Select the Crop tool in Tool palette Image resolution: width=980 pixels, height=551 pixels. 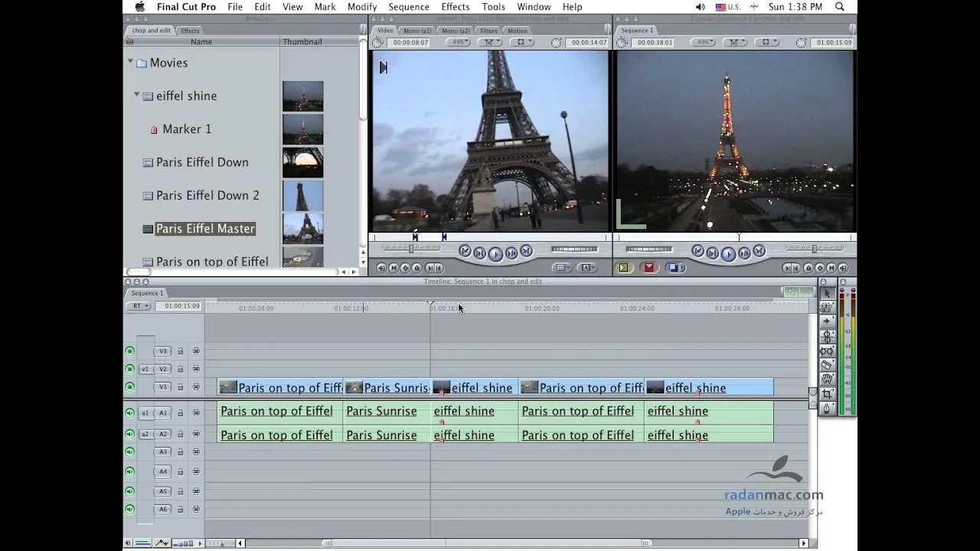827,394
